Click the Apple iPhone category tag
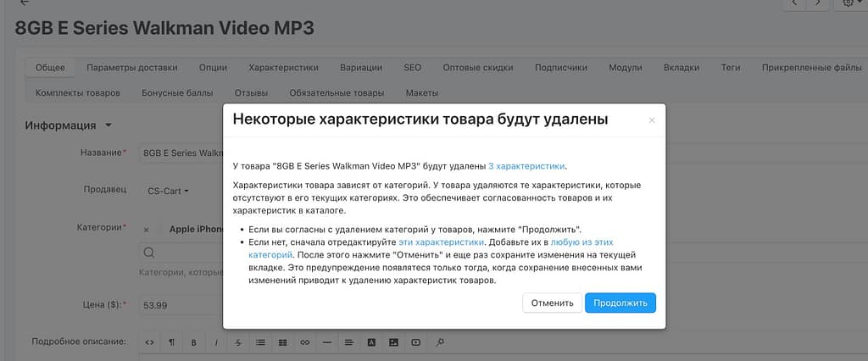This screenshot has width=868, height=361. (x=196, y=229)
